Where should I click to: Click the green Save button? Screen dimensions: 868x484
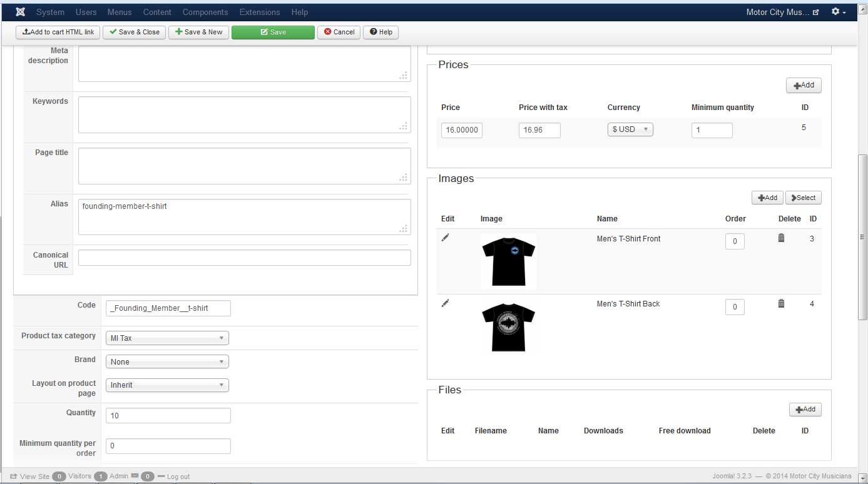coord(273,32)
